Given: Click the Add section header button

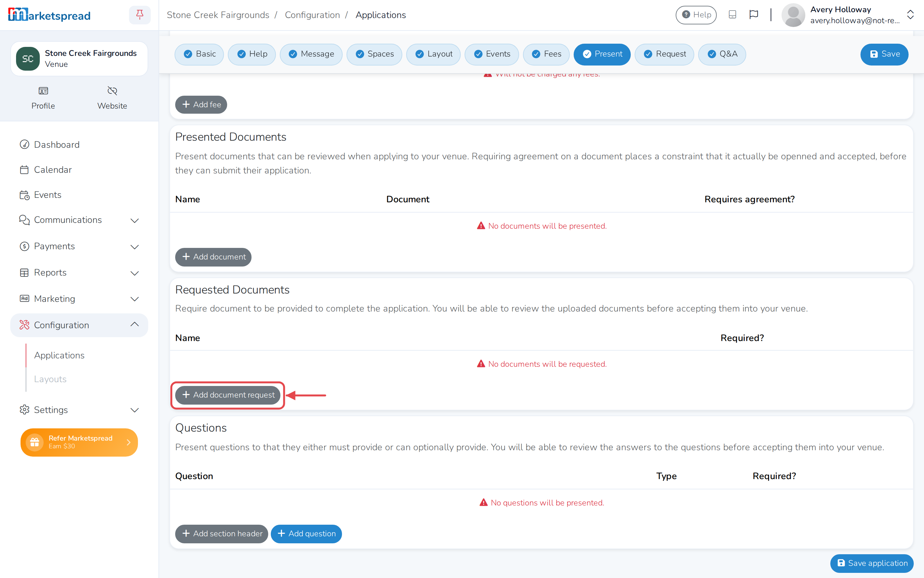Looking at the screenshot, I should pos(222,534).
